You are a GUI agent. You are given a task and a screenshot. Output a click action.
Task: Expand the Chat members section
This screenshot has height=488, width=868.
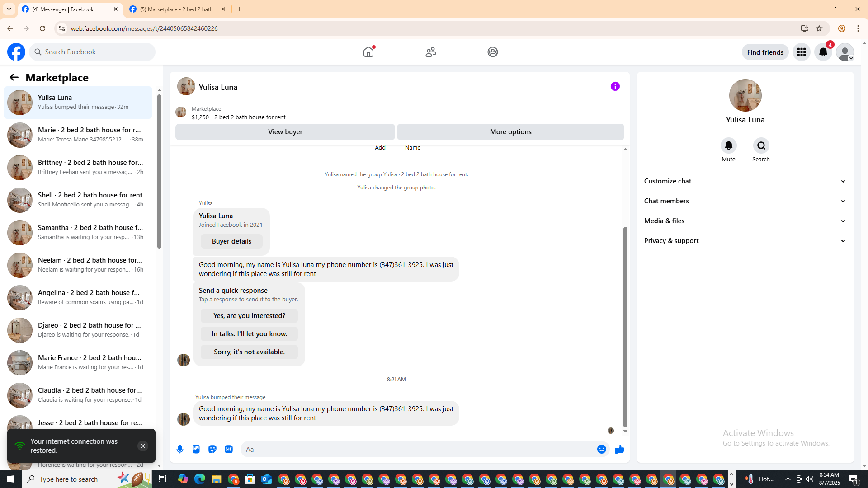[x=745, y=201]
